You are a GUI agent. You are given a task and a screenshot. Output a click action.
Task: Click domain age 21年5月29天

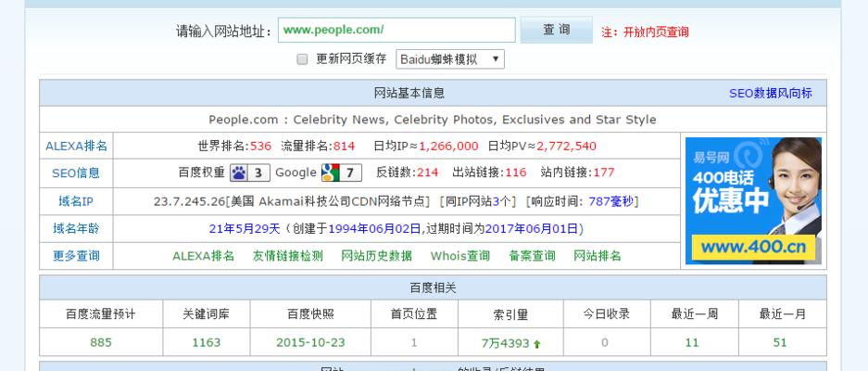coord(245,228)
